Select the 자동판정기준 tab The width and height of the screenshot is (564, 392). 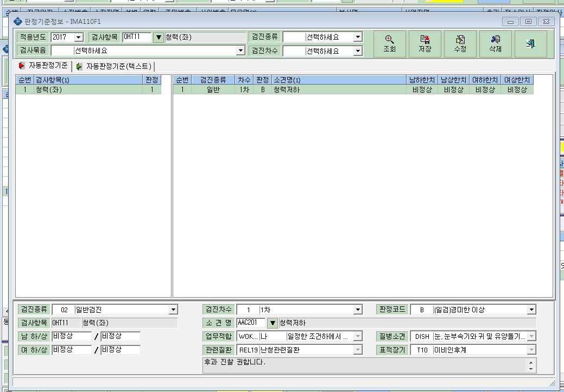43,66
